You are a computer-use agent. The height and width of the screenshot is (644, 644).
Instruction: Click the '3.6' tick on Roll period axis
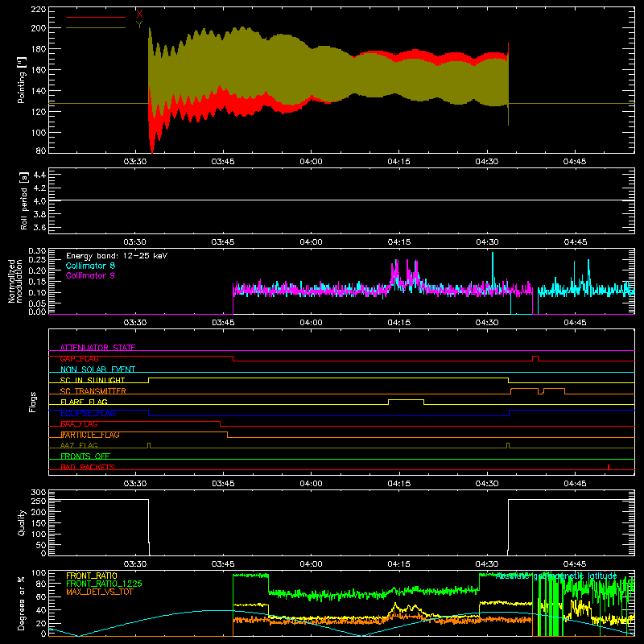point(39,227)
